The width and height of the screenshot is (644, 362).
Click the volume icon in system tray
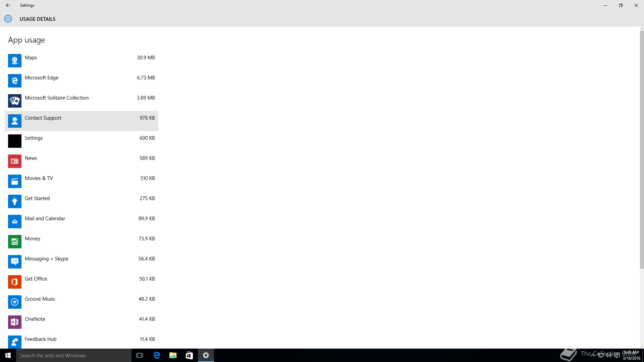pyautogui.click(x=608, y=355)
